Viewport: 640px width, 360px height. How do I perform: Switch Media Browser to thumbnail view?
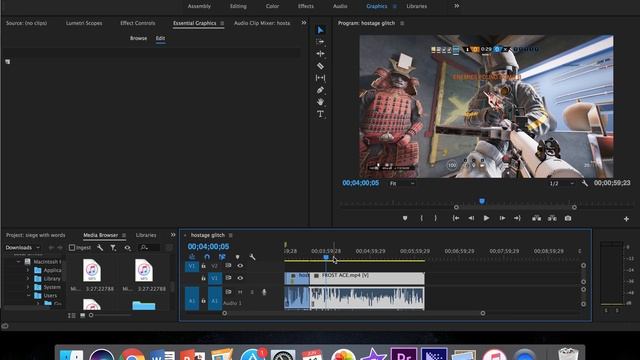click(82, 316)
